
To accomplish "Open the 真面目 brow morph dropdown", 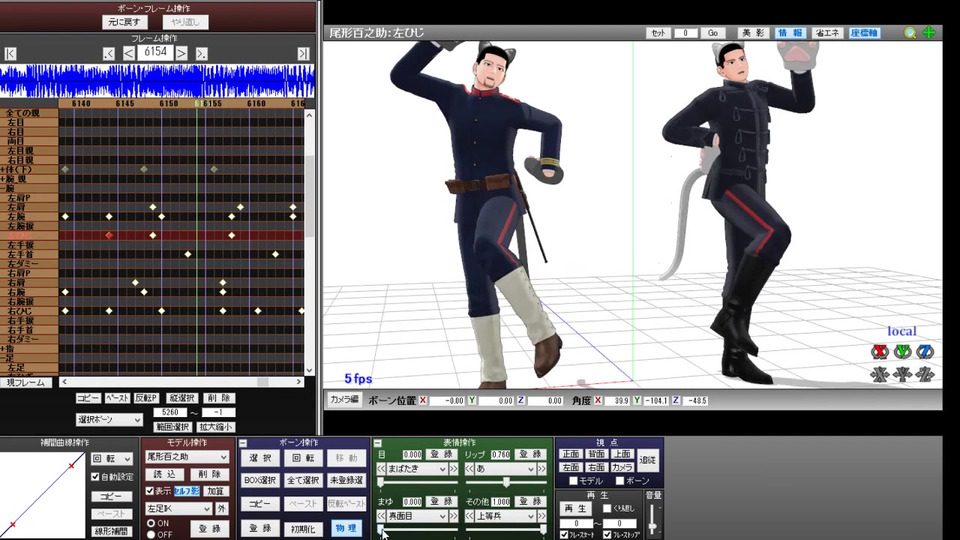I will coord(417,516).
